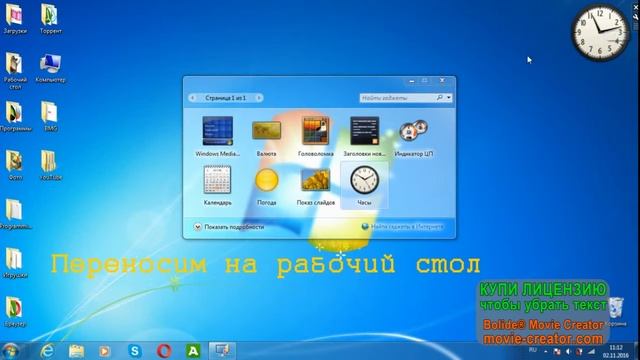
Task: Select the Календарь calendar gadget
Action: coord(218,185)
